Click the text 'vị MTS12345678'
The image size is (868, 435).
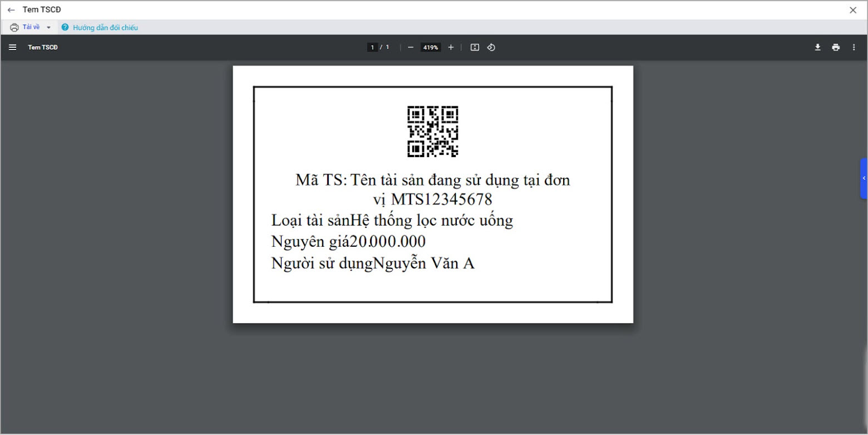tap(433, 199)
